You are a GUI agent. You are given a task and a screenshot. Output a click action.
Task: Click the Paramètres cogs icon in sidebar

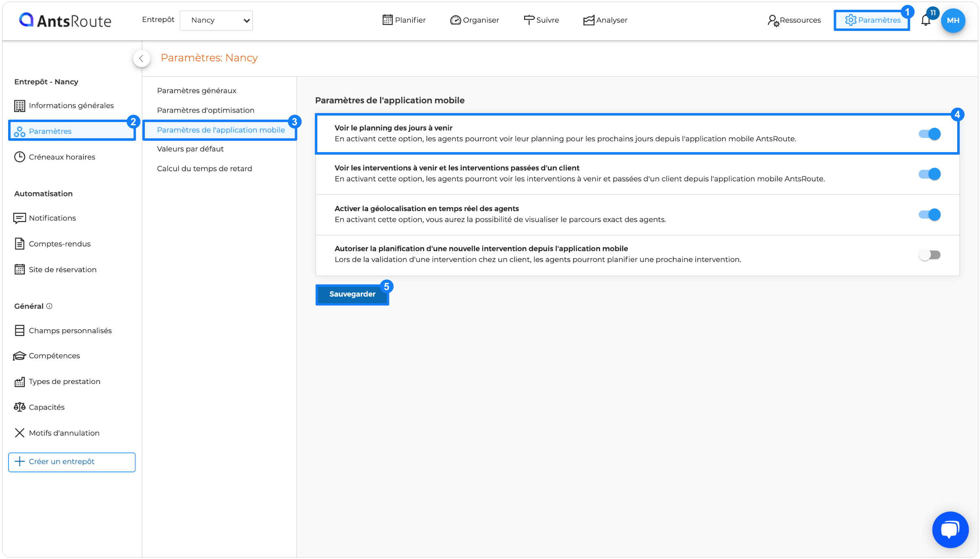tap(20, 131)
